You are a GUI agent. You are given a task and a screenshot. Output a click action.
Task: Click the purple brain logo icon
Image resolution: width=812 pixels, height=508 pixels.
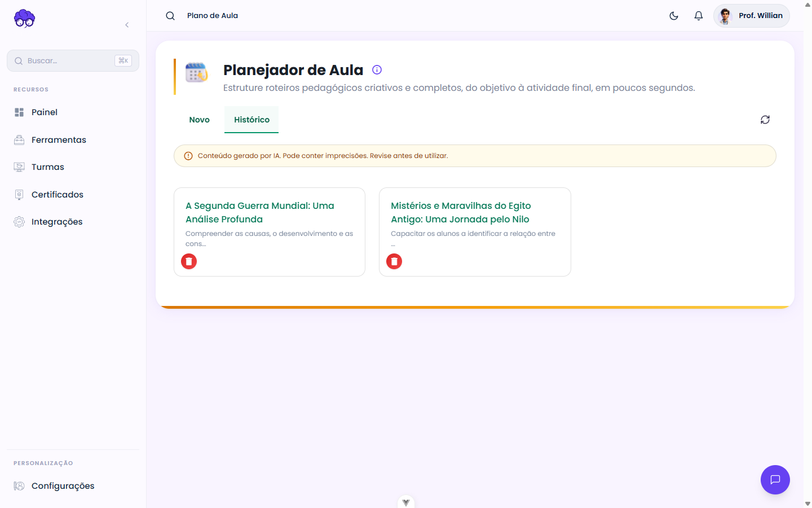(24, 18)
